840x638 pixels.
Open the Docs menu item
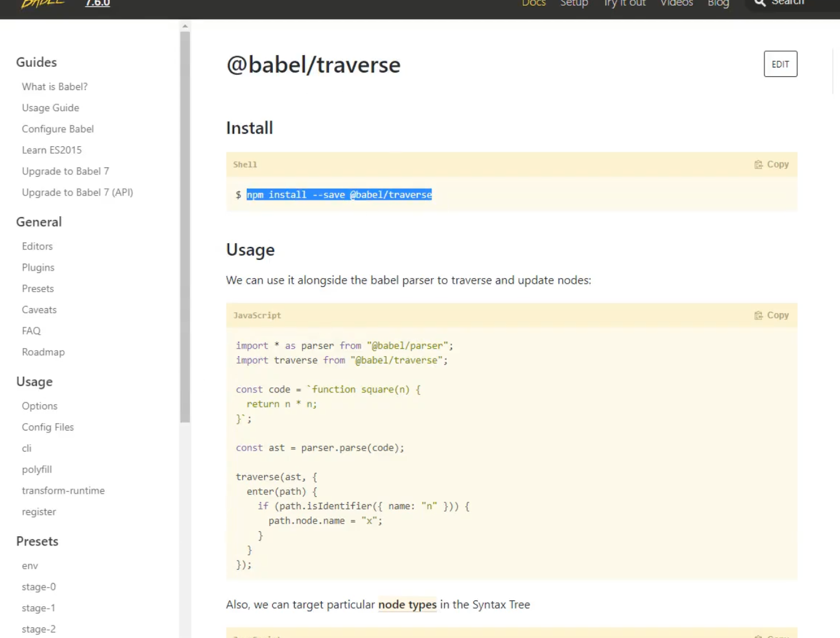[x=533, y=3]
